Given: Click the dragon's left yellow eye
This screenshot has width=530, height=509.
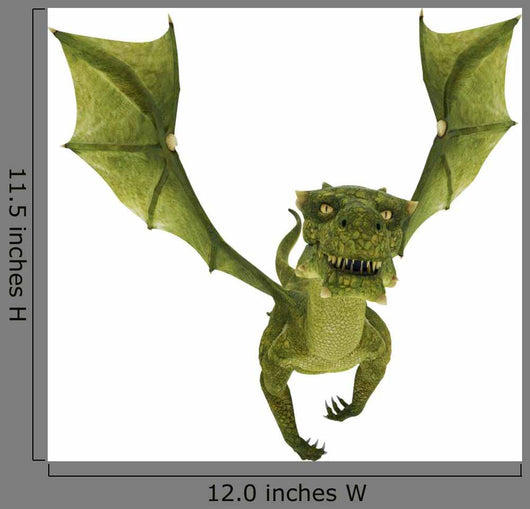Looking at the screenshot, I should tap(326, 208).
